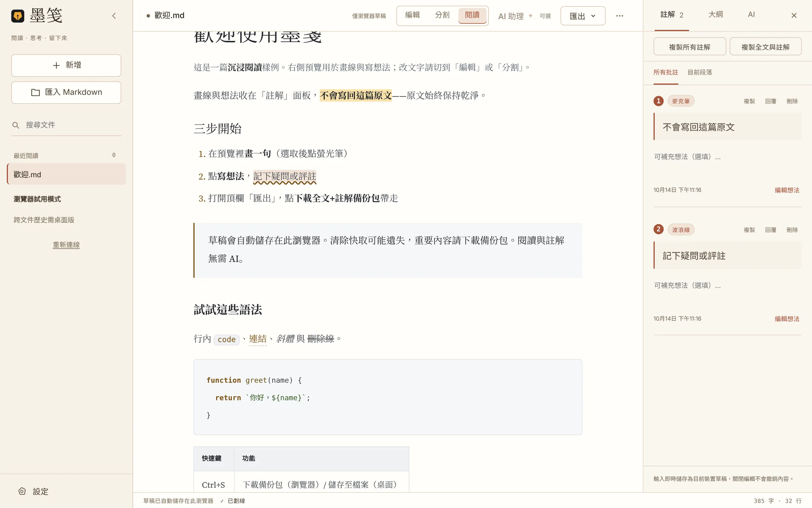Click 複製所有註解 button

tap(690, 47)
